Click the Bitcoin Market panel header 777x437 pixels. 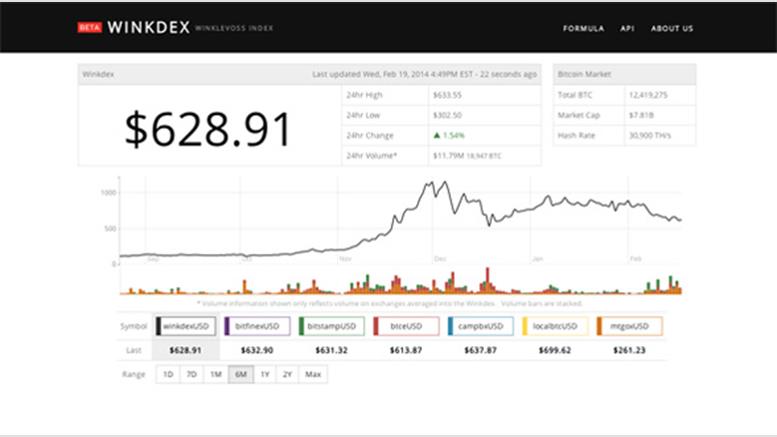click(624, 74)
